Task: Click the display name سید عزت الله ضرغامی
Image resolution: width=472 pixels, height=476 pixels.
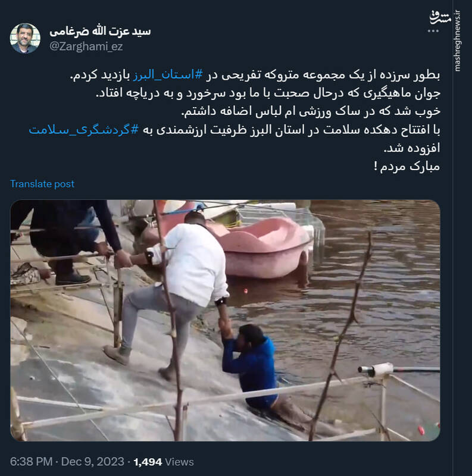Action: [100, 31]
